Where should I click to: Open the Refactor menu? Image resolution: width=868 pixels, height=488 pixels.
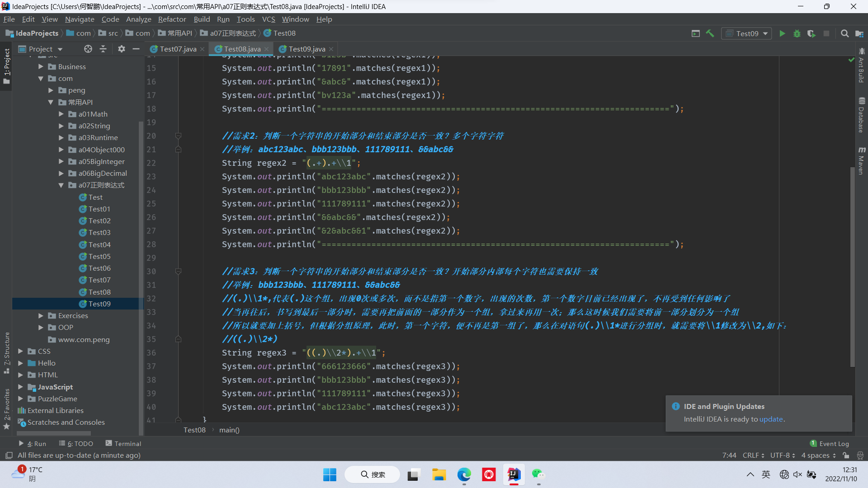click(172, 19)
